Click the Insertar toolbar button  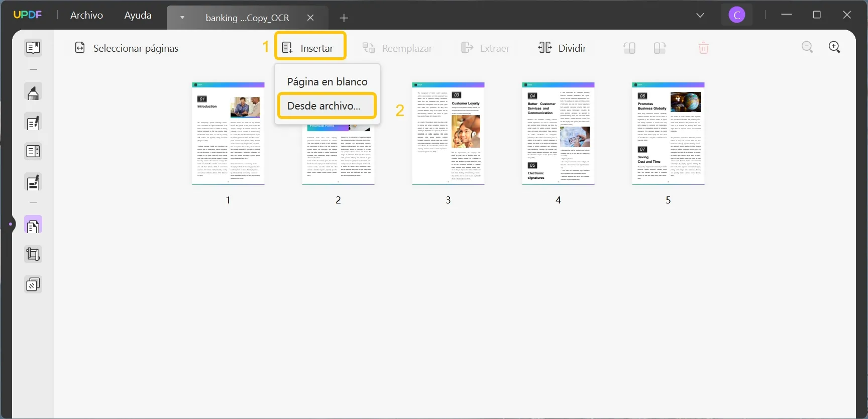[x=307, y=48]
